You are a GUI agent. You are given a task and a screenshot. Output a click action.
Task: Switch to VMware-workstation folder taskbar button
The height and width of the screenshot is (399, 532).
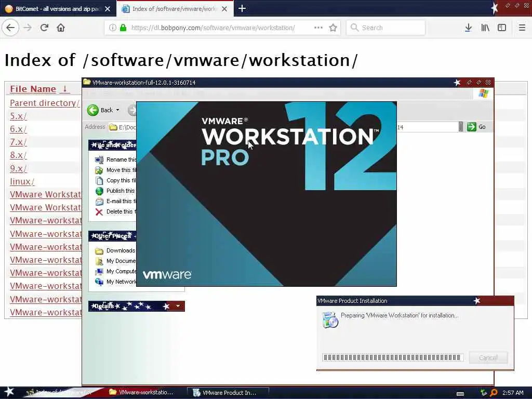pyautogui.click(x=145, y=392)
